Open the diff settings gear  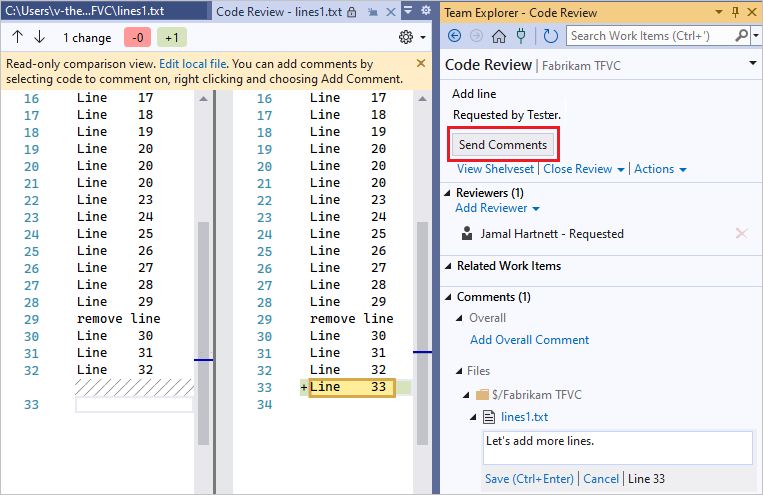pyautogui.click(x=406, y=37)
